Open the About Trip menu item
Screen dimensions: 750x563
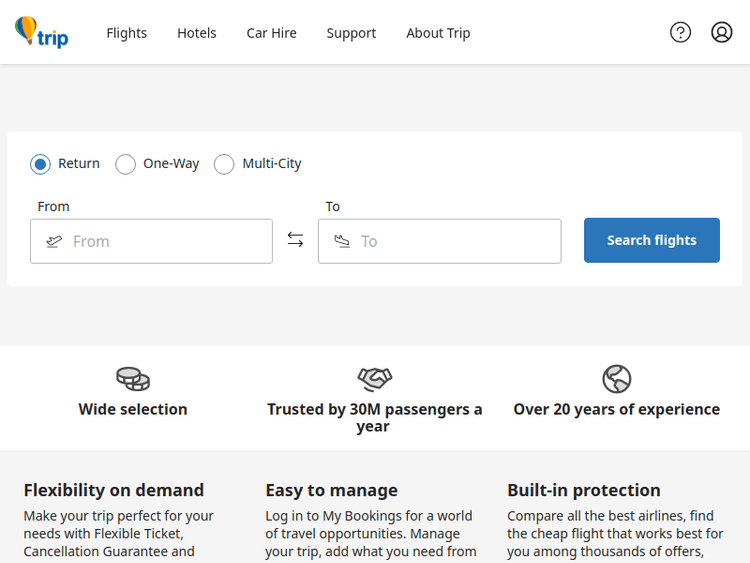[x=438, y=33]
